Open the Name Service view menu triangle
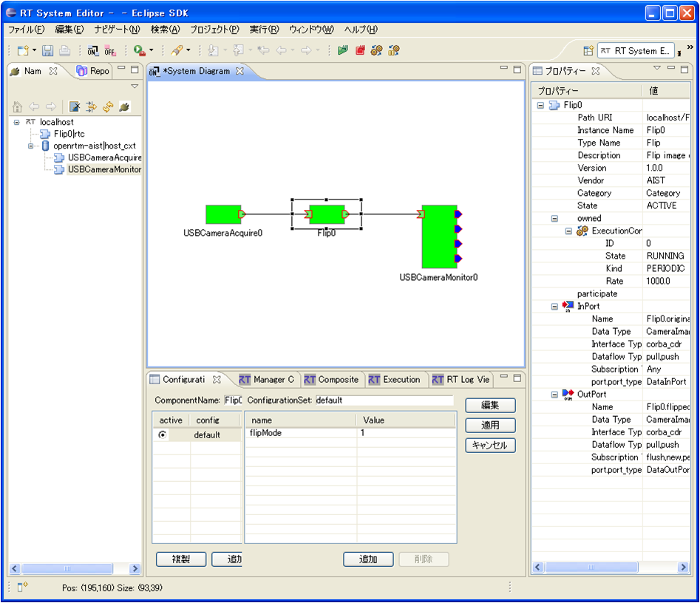The image size is (700, 603). click(135, 86)
